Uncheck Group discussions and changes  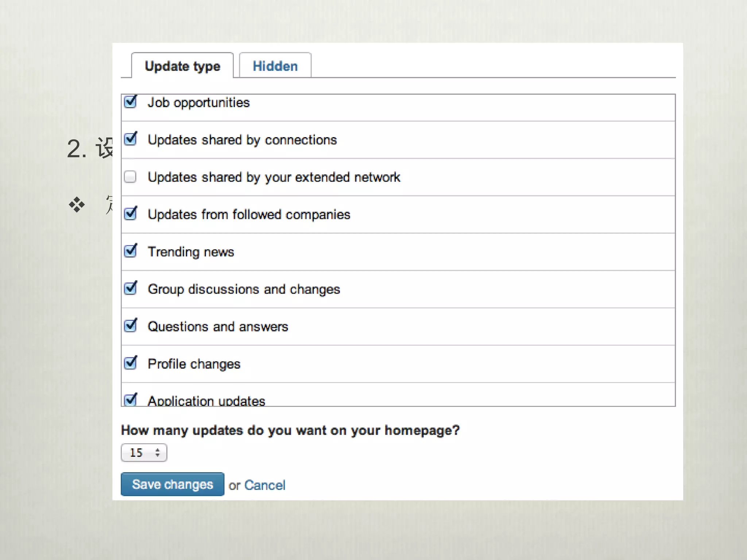[130, 289]
